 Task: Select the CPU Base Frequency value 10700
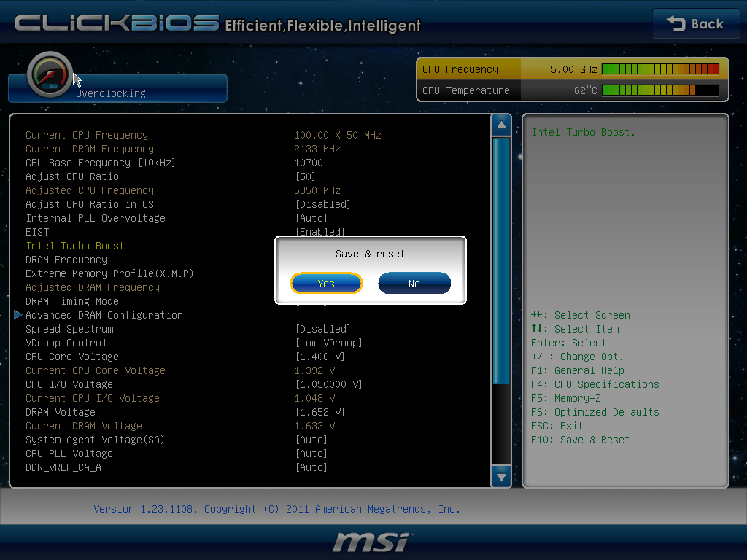309,163
